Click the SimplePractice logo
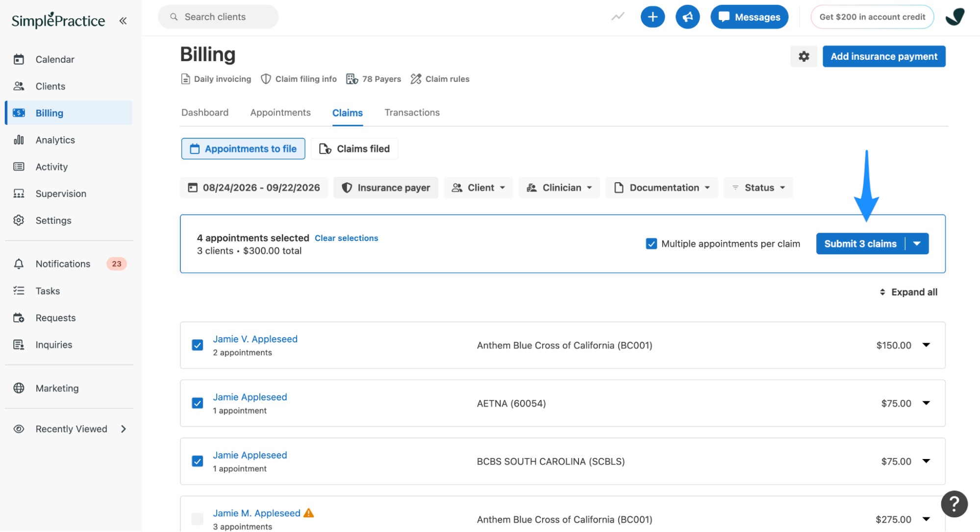Viewport: 980px width, 532px height. (x=58, y=20)
